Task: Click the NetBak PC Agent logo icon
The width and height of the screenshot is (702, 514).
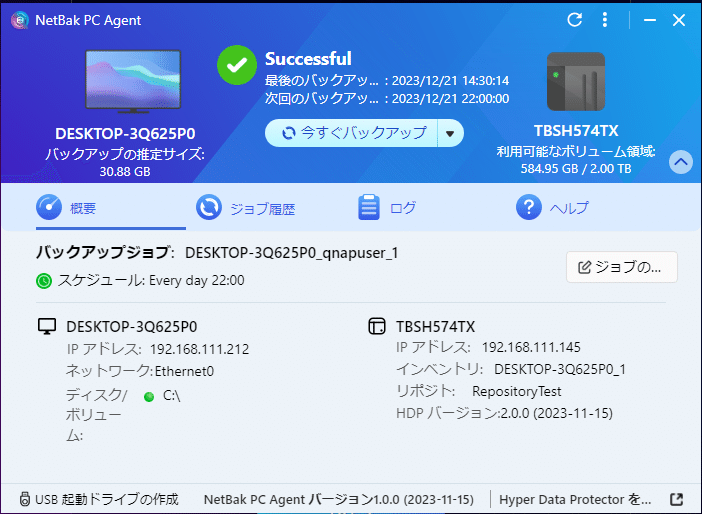Action: [x=20, y=20]
